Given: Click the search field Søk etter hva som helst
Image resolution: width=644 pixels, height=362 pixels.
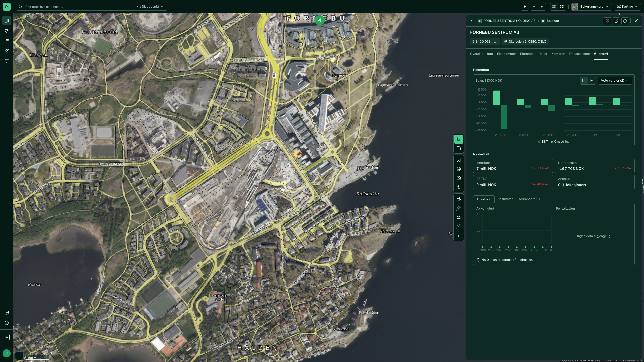Looking at the screenshot, I should [75, 7].
